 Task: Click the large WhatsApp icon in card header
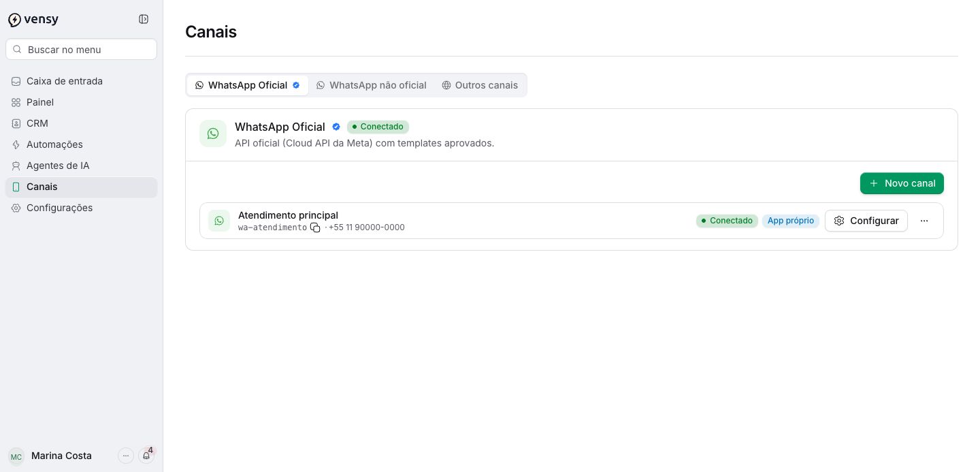213,133
